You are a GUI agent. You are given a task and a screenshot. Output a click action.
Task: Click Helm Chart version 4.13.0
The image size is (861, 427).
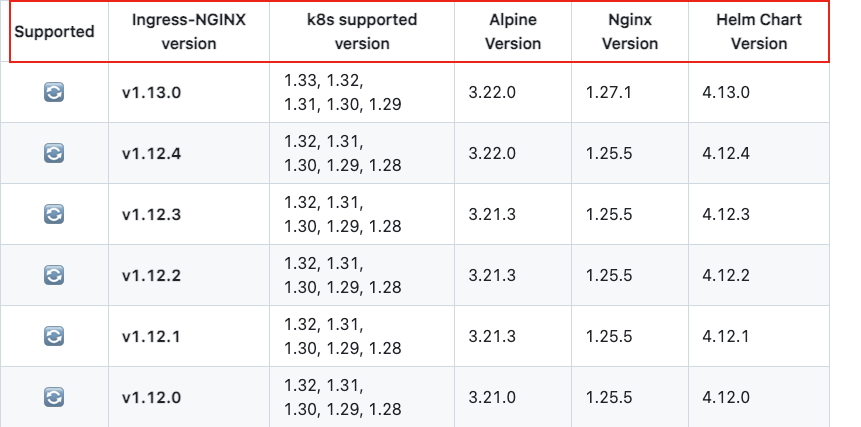click(726, 92)
